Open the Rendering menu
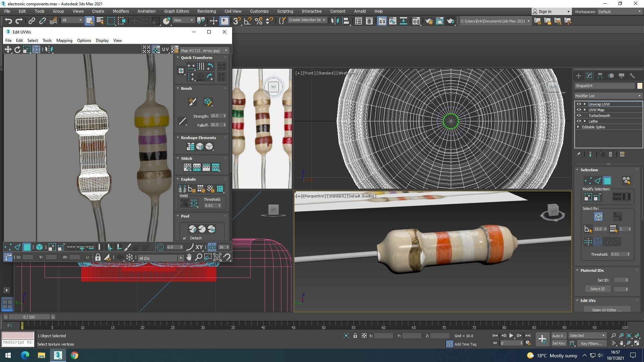The width and height of the screenshot is (644, 362). (206, 11)
